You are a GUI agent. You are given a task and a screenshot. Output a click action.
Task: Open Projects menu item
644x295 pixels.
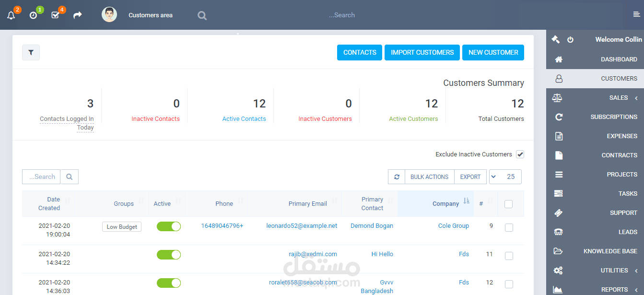pos(595,175)
